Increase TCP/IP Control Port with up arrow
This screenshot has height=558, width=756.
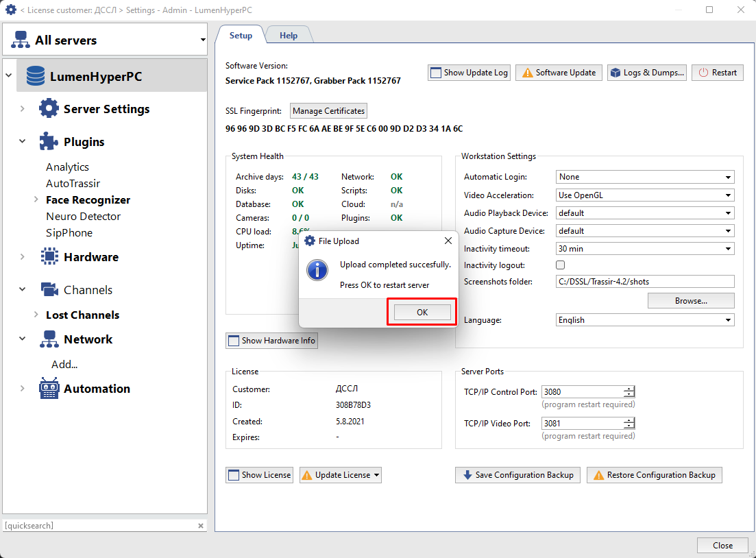pyautogui.click(x=629, y=389)
